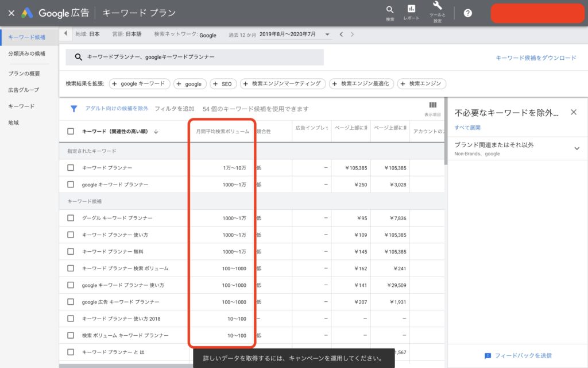Add 'google' chip to broaden search

[x=189, y=84]
